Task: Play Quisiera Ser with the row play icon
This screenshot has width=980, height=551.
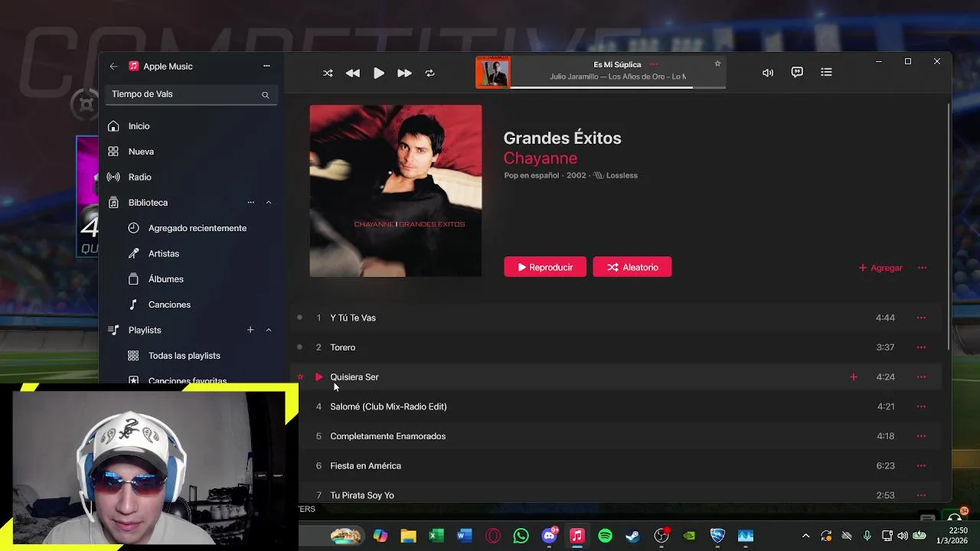Action: pos(319,377)
